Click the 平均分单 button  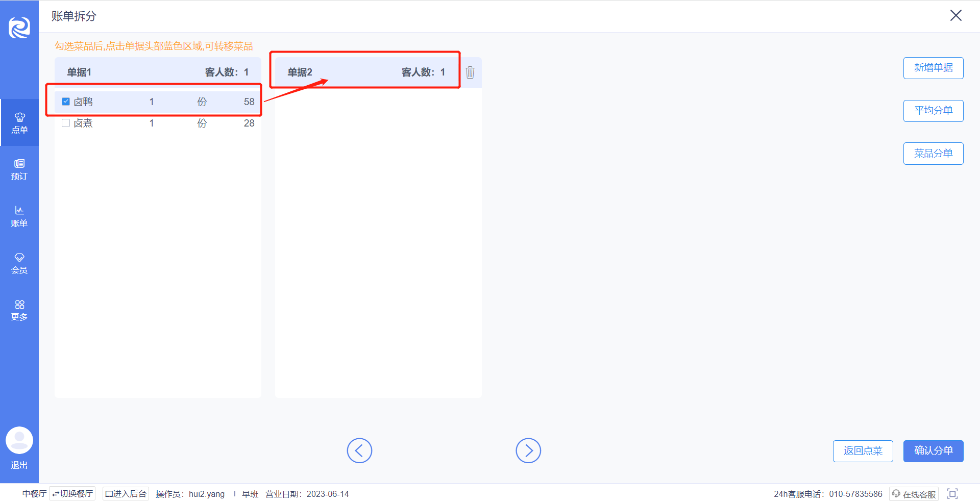click(x=933, y=111)
